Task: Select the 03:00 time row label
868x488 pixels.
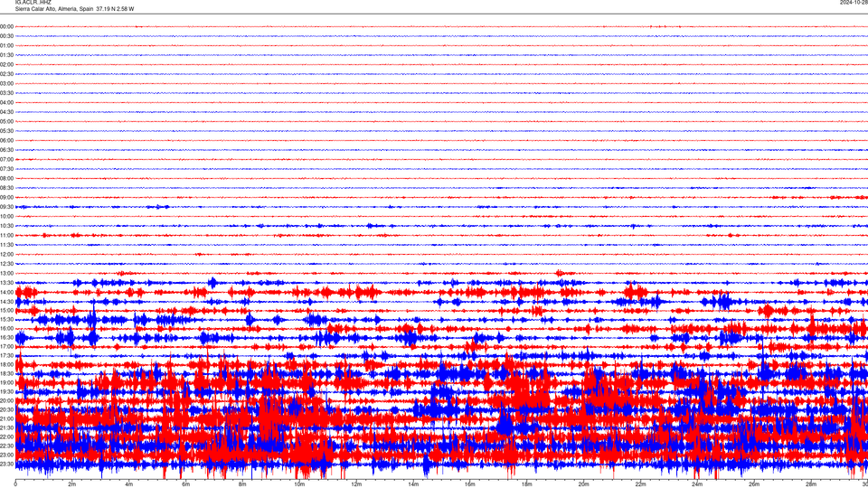Action: pyautogui.click(x=6, y=83)
